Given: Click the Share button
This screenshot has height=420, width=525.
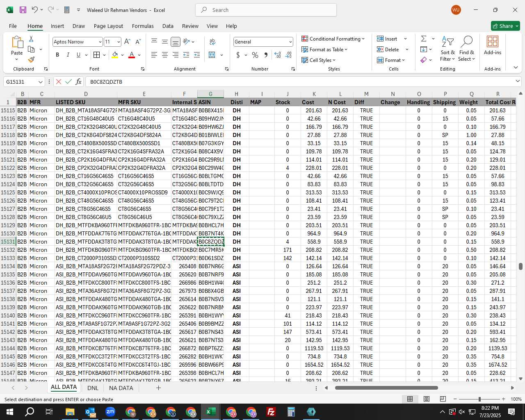Looking at the screenshot, I should pos(505,26).
